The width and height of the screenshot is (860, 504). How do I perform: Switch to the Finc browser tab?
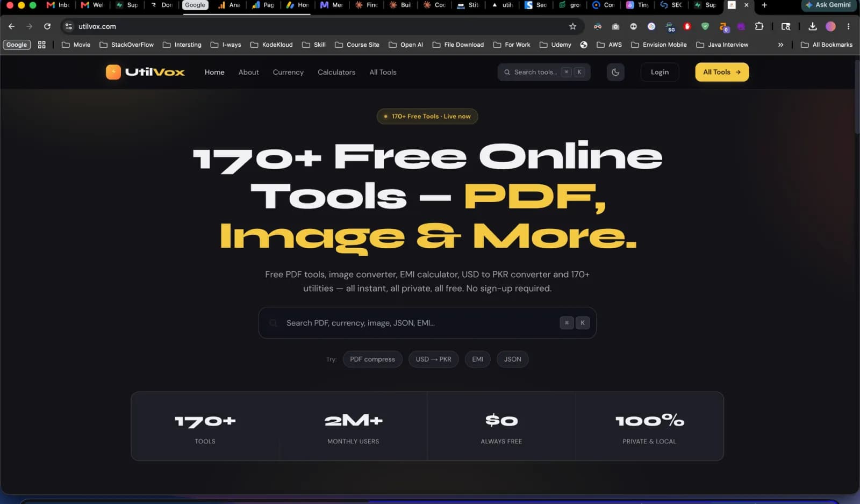(x=367, y=5)
